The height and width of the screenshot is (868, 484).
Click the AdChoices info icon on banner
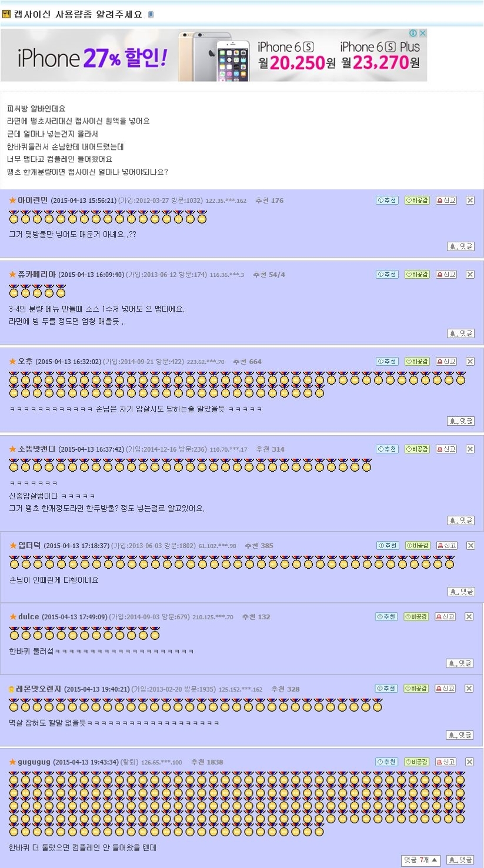[x=414, y=34]
